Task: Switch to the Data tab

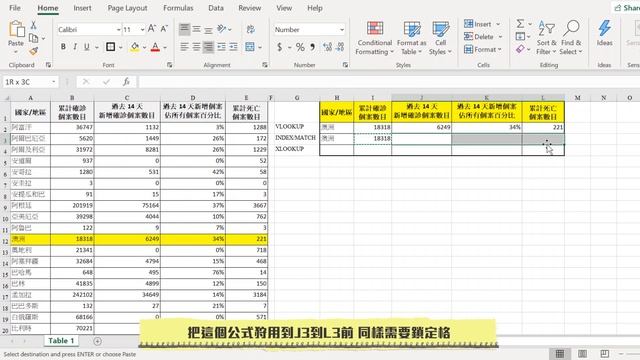Action: point(216,8)
